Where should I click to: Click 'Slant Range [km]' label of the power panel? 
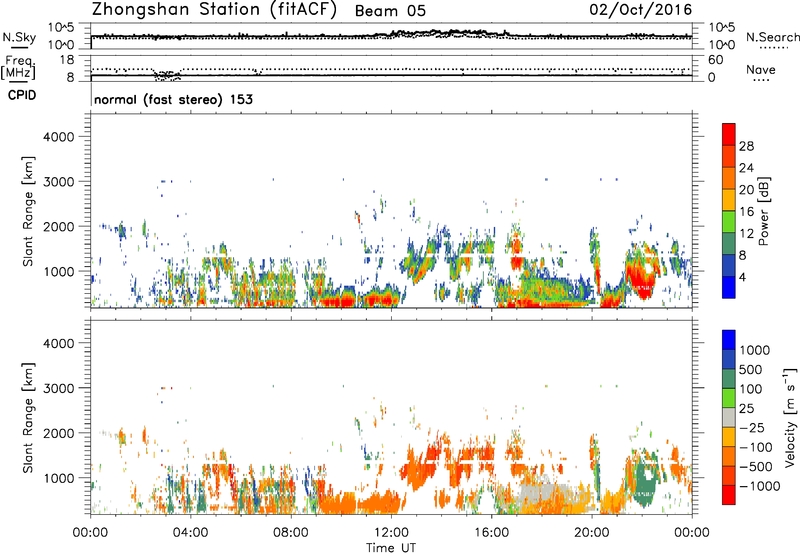[x=28, y=211]
